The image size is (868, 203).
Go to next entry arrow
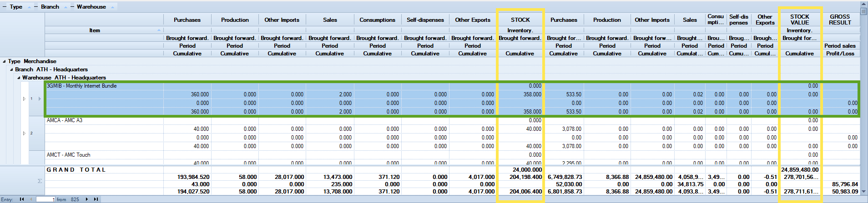[x=87, y=199]
